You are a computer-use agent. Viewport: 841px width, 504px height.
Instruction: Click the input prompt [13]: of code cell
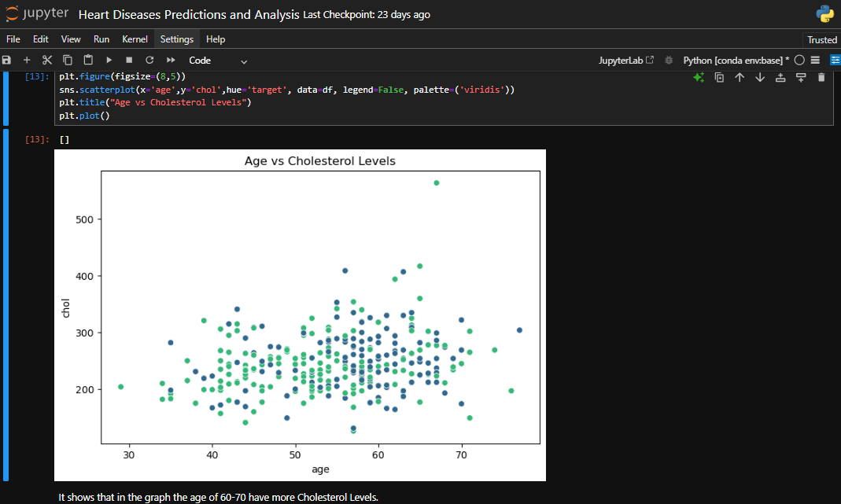[x=37, y=77]
